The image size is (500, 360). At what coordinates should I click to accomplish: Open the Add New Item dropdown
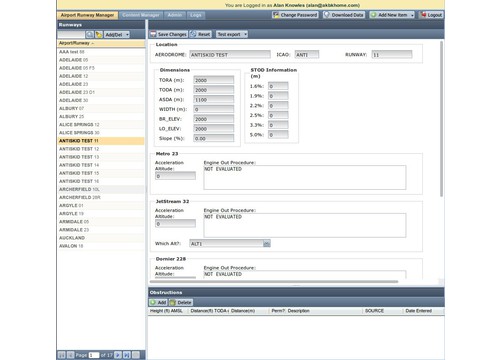(392, 15)
